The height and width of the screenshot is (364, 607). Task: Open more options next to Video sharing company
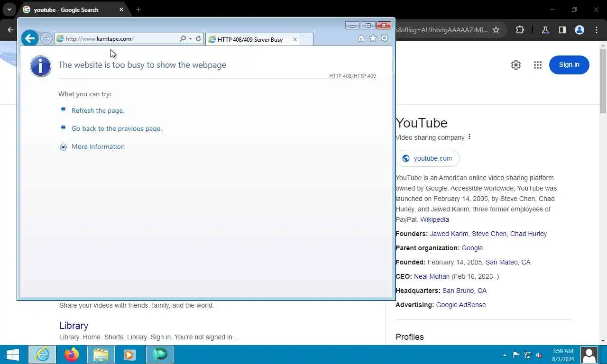[x=469, y=137]
